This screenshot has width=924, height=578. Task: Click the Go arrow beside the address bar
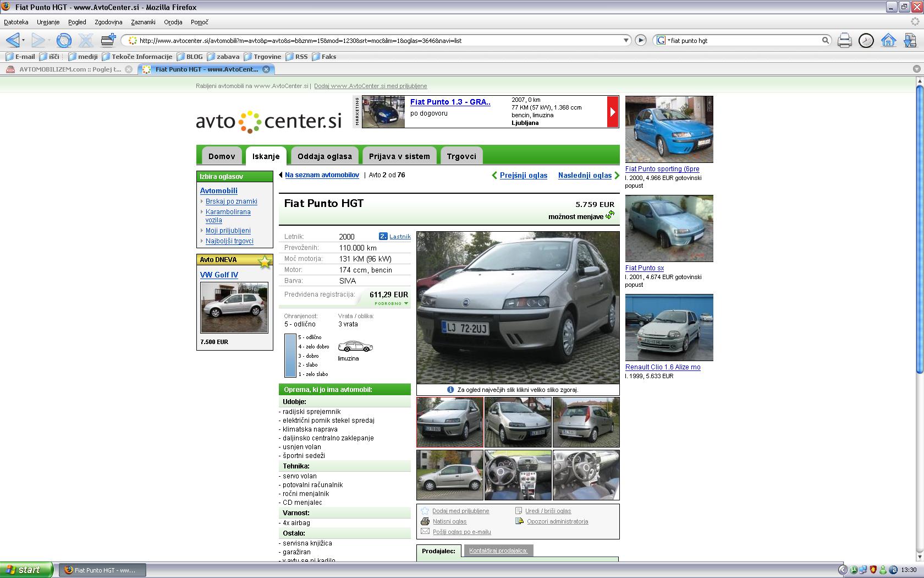[641, 40]
